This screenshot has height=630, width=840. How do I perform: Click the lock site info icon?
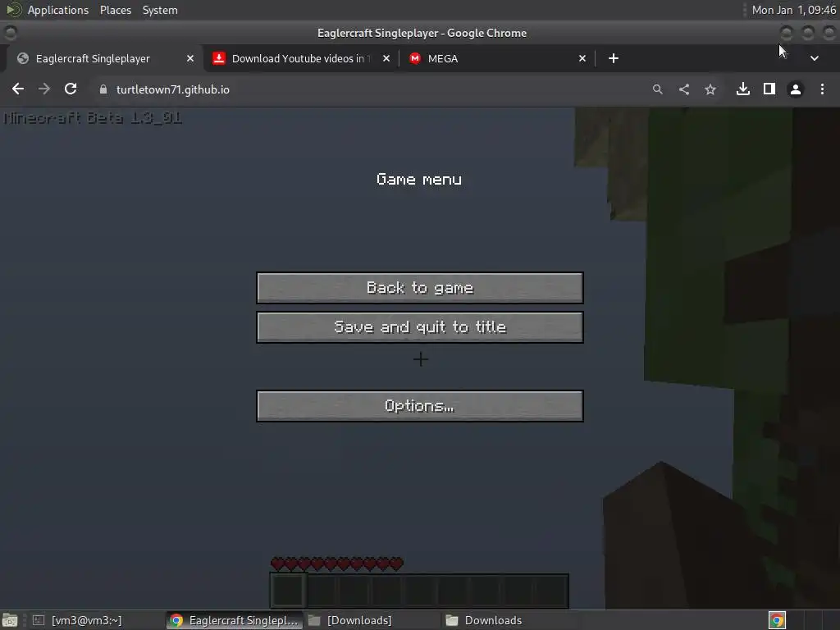103,89
